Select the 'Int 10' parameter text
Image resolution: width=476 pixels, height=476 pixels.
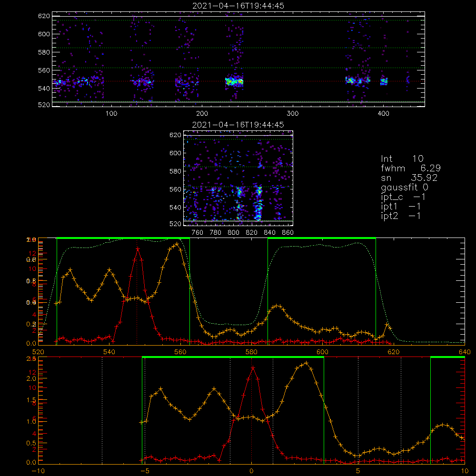pyautogui.click(x=402, y=159)
